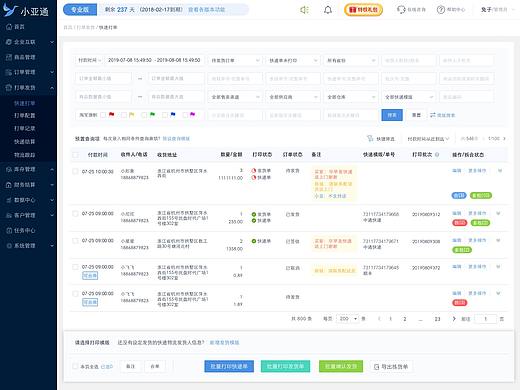The width and height of the screenshot is (520, 390).
Task: Open 打单记录 submenu item
Action: (x=25, y=128)
